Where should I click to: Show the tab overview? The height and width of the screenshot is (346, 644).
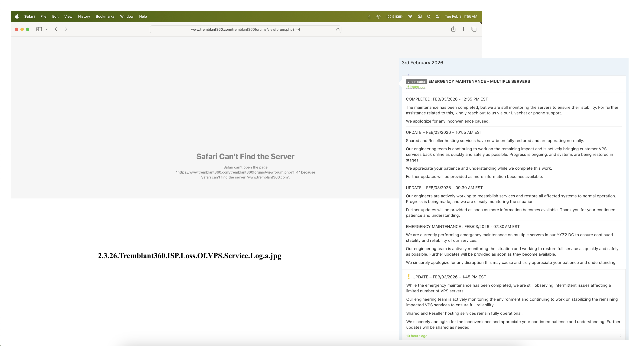click(474, 29)
